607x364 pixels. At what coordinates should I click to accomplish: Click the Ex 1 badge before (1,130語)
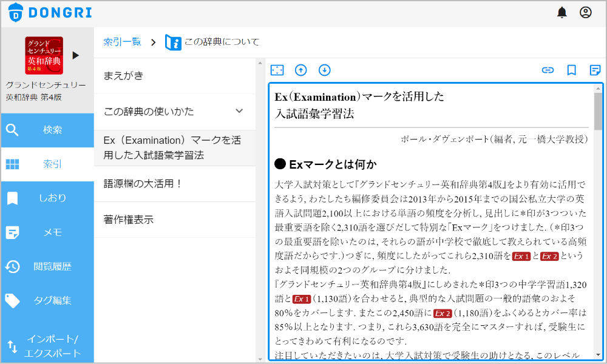pos(302,299)
